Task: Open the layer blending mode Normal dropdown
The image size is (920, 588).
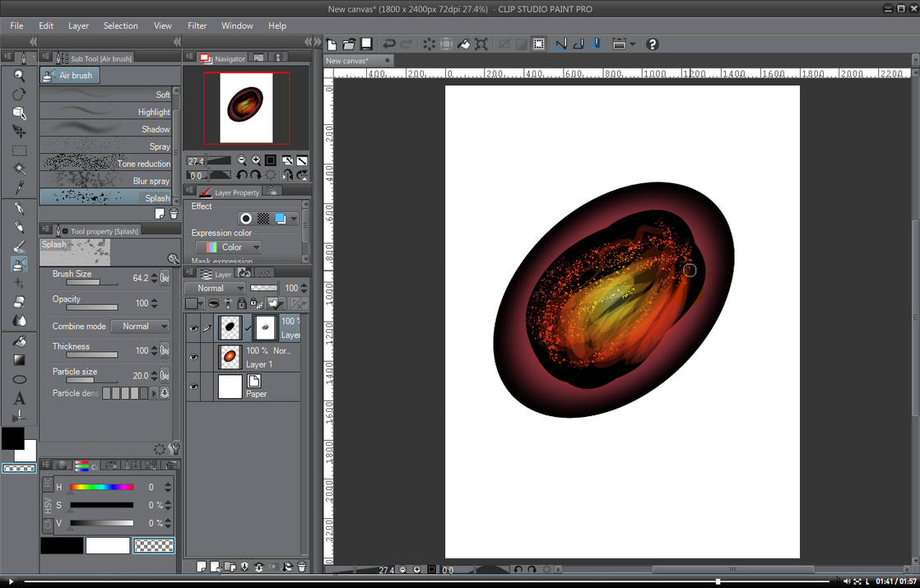Action: pyautogui.click(x=216, y=288)
